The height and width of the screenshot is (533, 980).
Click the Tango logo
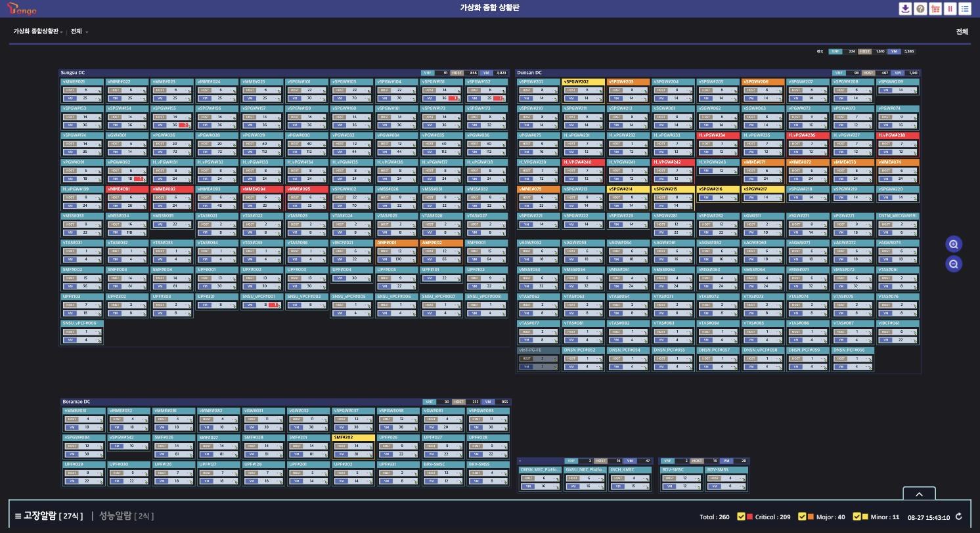click(x=22, y=9)
